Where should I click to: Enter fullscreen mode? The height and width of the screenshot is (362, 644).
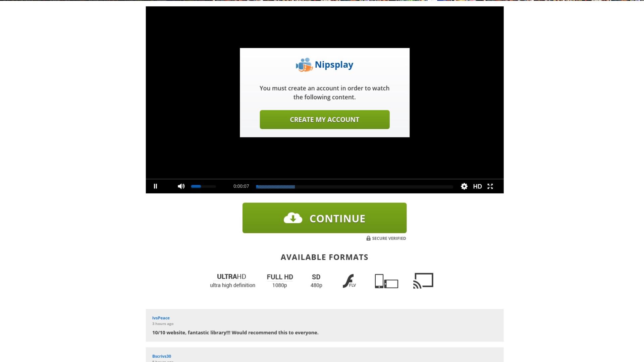click(x=490, y=186)
